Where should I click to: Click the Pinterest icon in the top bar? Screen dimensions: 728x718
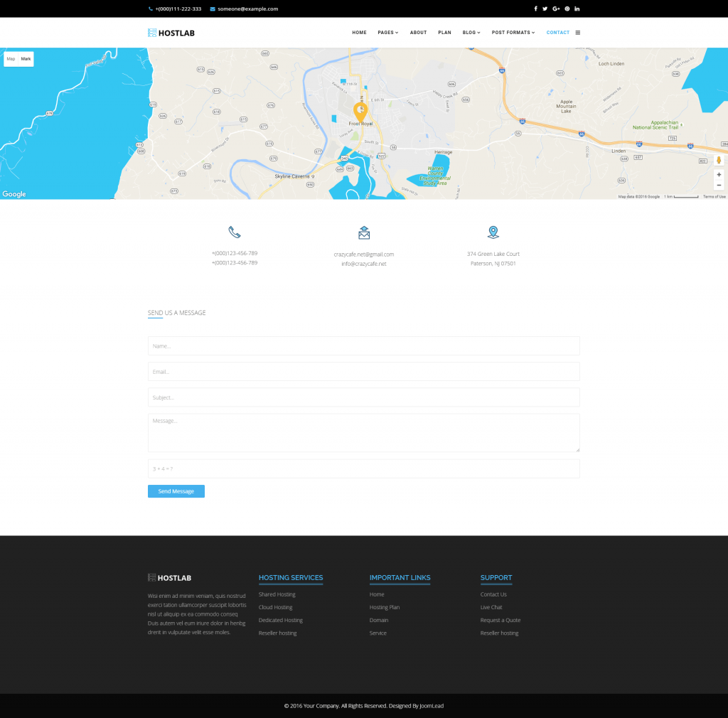click(566, 8)
